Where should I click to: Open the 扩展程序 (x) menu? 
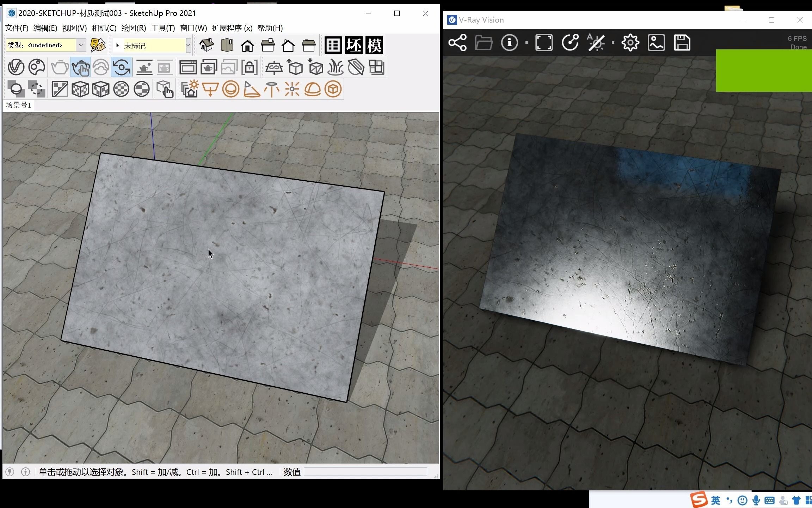click(x=232, y=28)
